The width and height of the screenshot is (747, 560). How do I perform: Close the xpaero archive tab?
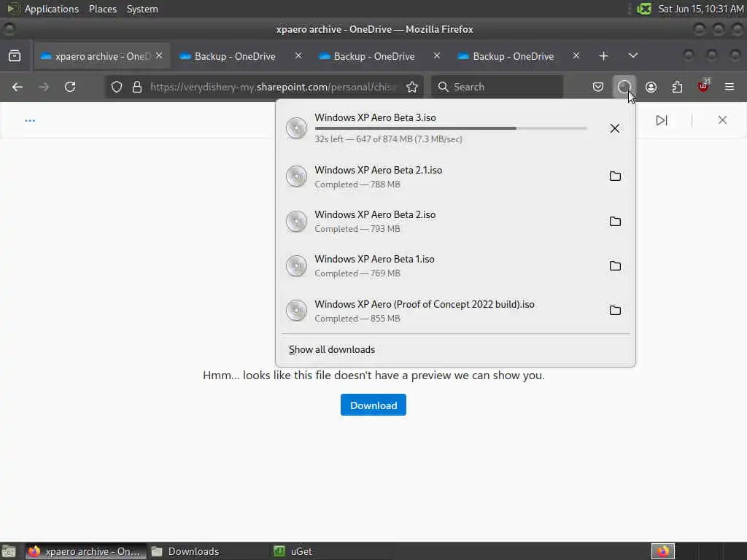[159, 55]
